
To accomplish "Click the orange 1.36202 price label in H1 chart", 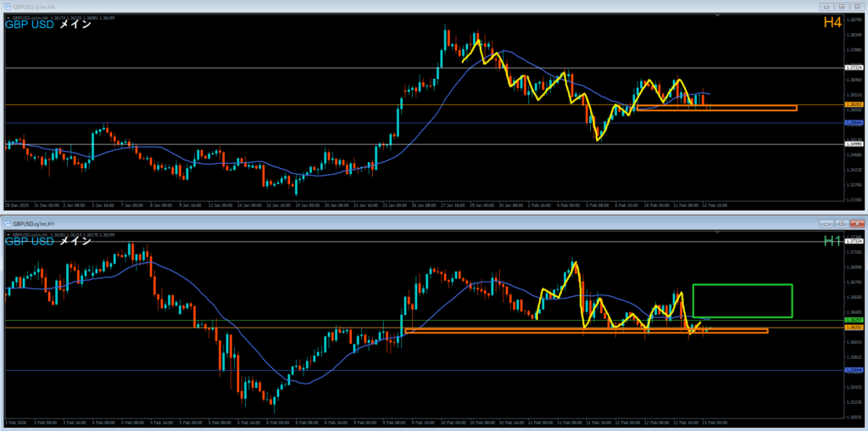I will pos(853,327).
